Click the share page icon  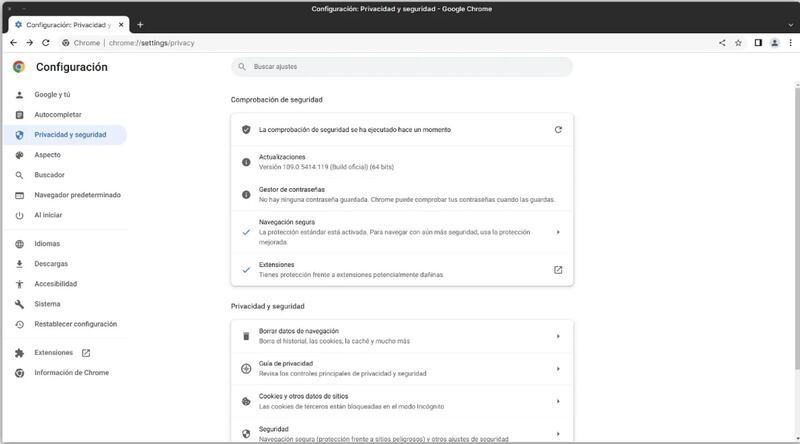coord(722,43)
